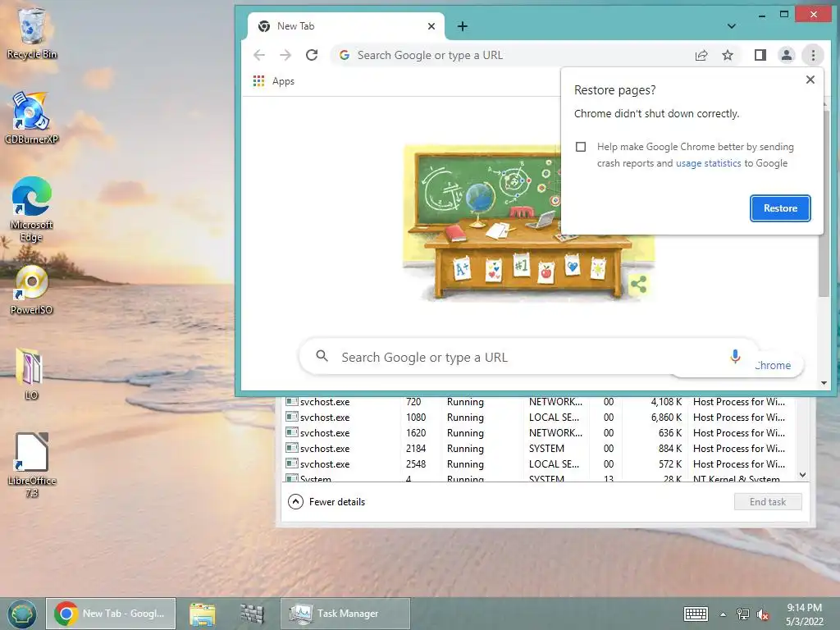Open the Start menu orb
840x630 pixels.
[22, 614]
